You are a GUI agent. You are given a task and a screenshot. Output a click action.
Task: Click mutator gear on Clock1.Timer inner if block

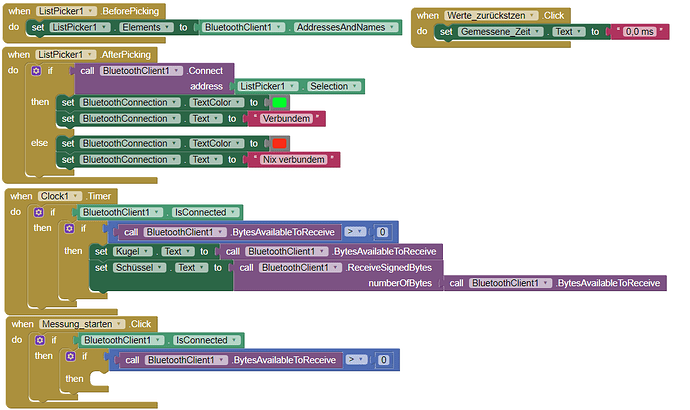pos(70,228)
